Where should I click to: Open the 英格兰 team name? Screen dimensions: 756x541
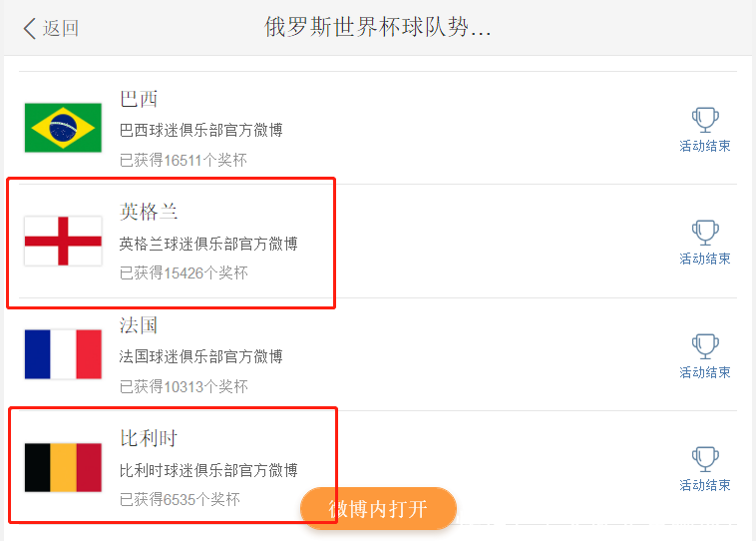coord(149,212)
